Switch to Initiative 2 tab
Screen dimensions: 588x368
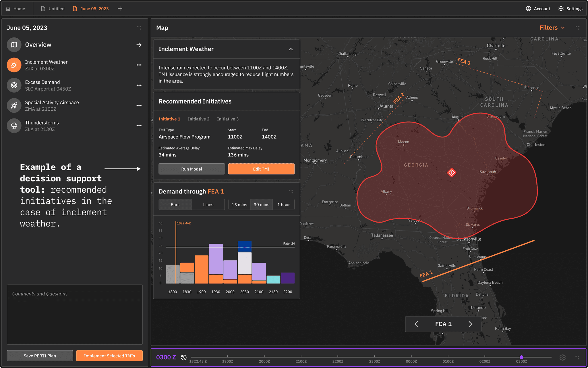tap(198, 119)
